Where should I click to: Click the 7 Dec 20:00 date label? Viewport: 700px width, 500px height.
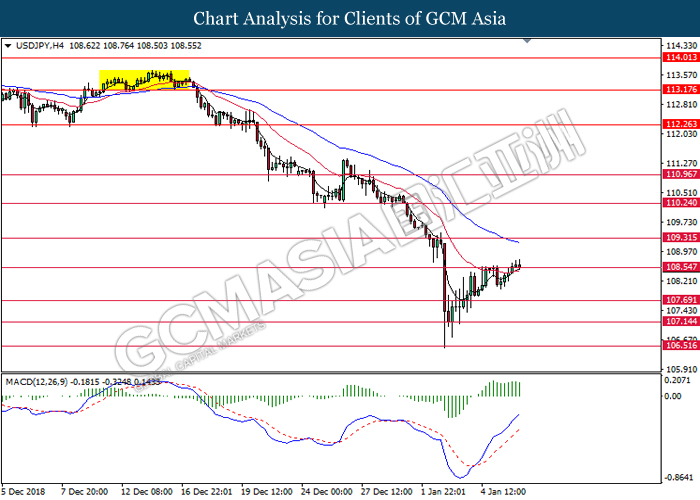click(84, 492)
